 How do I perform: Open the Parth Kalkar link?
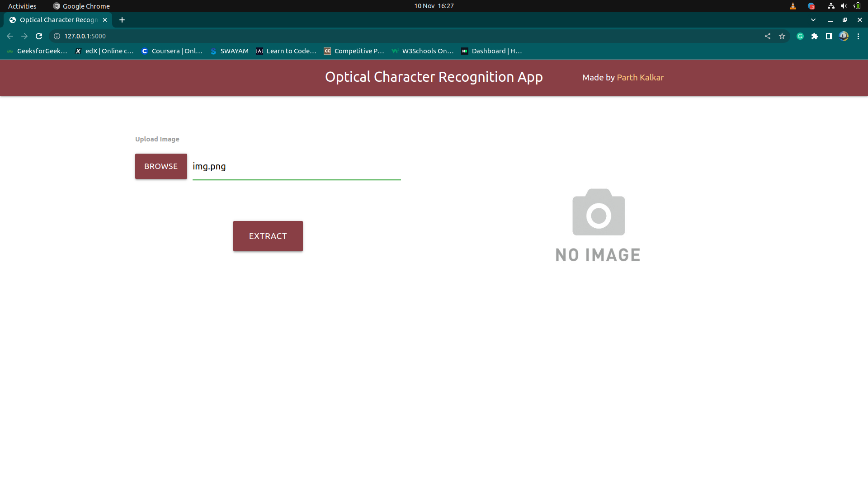(640, 77)
